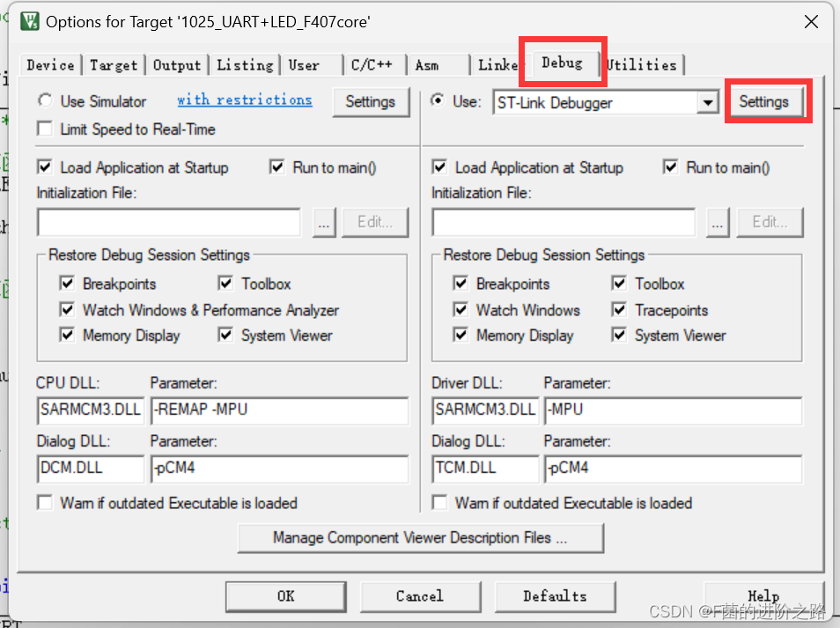Select the Utilities tab
Viewport: 840px width, 628px height.
click(642, 64)
